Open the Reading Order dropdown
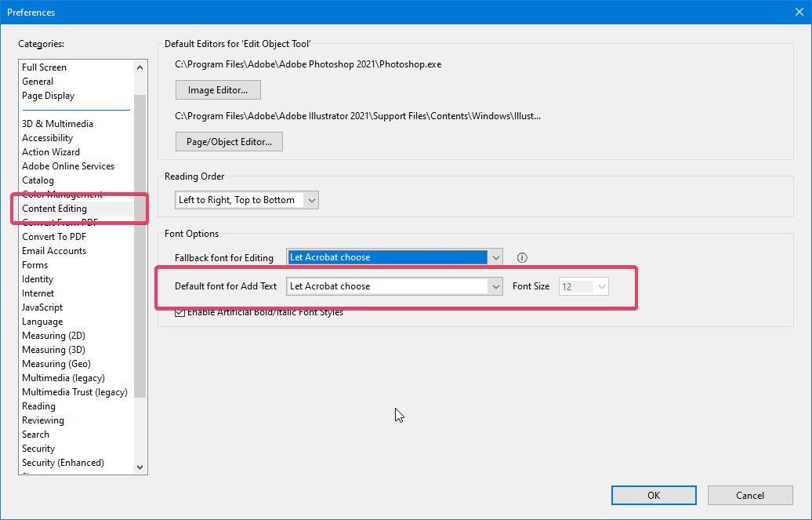The width and height of the screenshot is (812, 520). [246, 200]
